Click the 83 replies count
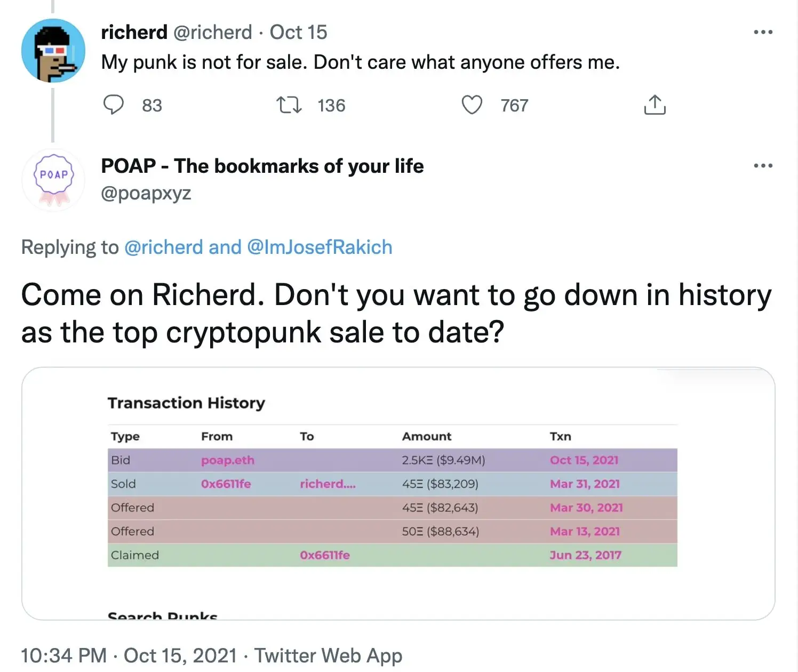The image size is (798, 672). click(152, 106)
